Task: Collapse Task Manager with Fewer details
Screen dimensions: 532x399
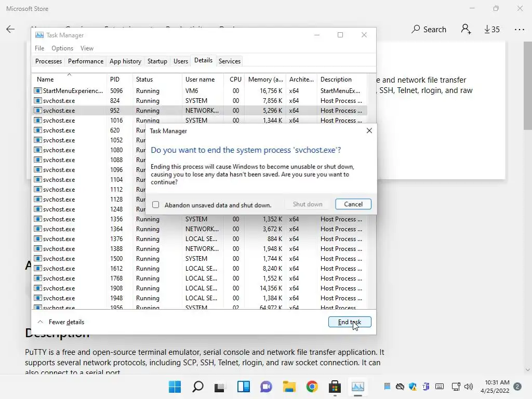Action: click(61, 322)
